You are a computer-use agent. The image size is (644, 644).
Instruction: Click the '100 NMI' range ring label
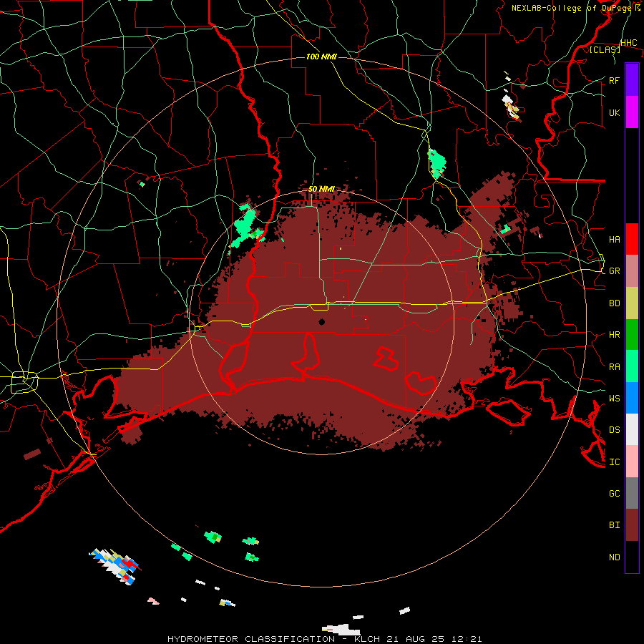[321, 57]
